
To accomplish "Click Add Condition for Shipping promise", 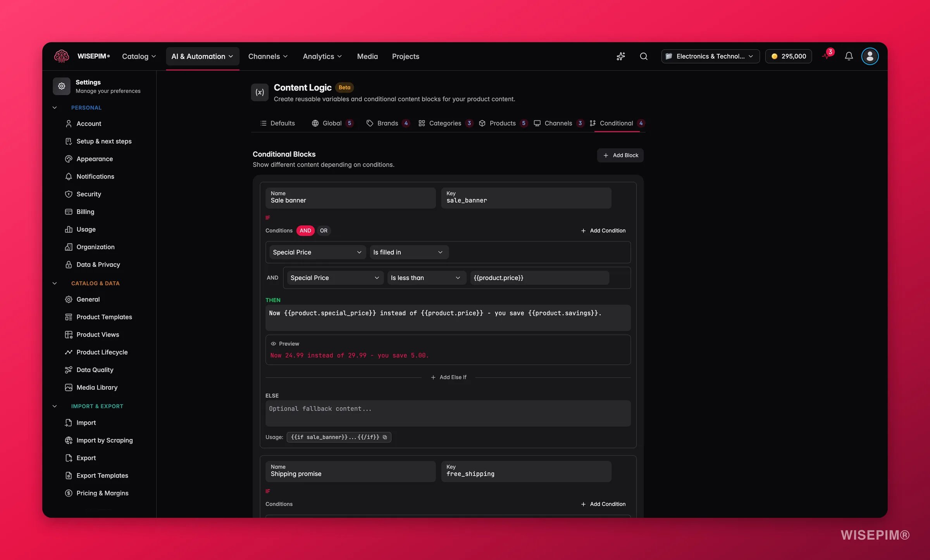I will 603,504.
